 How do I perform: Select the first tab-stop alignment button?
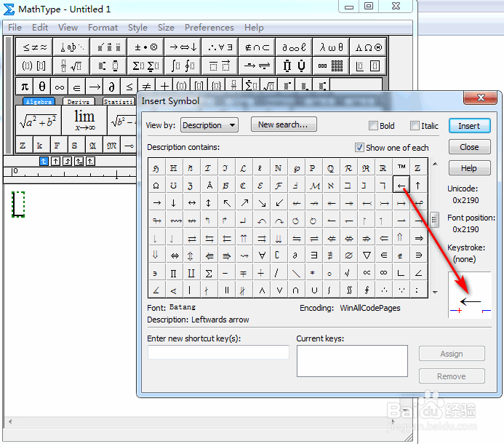(x=44, y=161)
